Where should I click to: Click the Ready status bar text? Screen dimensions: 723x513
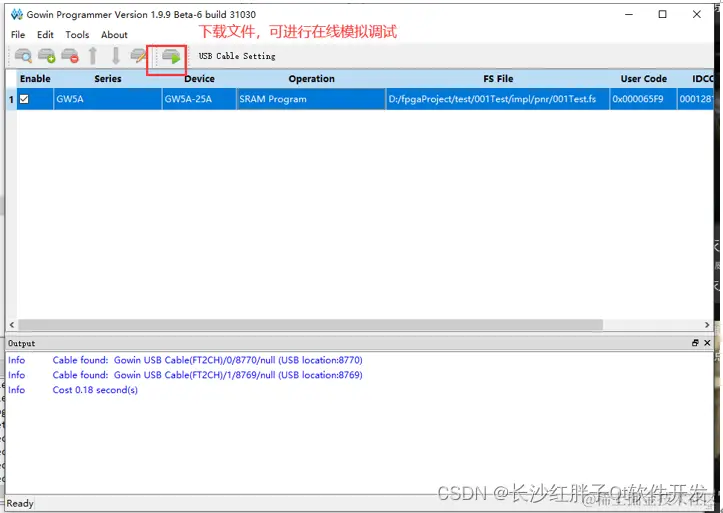20,503
